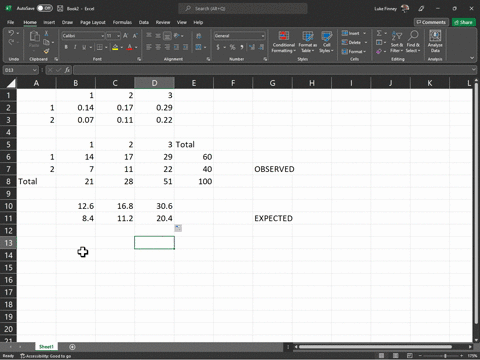Click the Accessibility status icon
The height and width of the screenshot is (360, 480).
[x=23, y=356]
